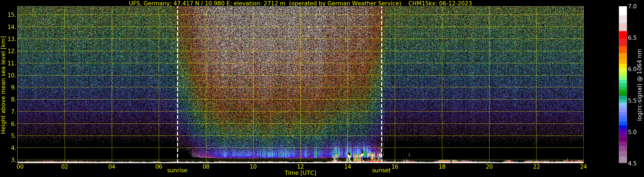The image size is (644, 177).
Task: Click the 'log(rc-signal) @ 1064 nm' colorbar label
Action: tap(639, 85)
